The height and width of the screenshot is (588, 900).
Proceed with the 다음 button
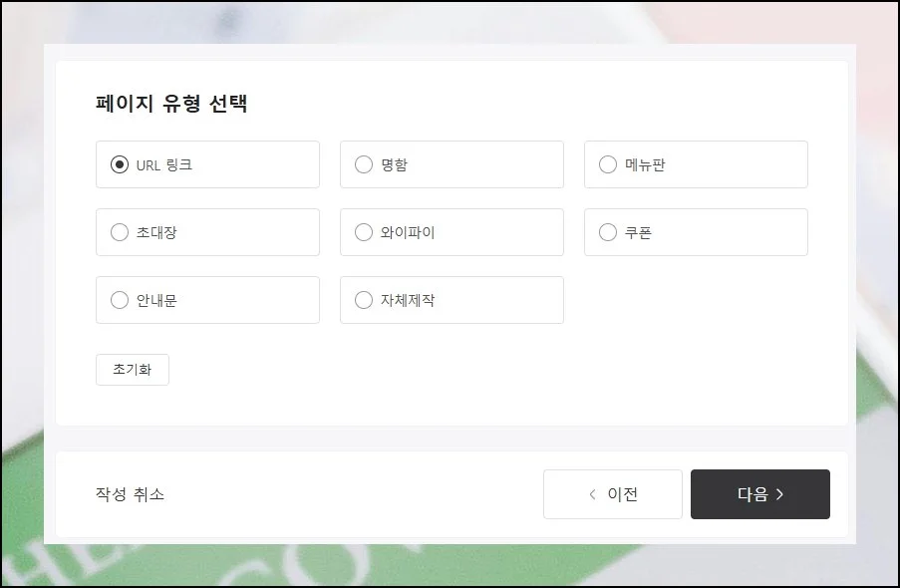point(759,494)
